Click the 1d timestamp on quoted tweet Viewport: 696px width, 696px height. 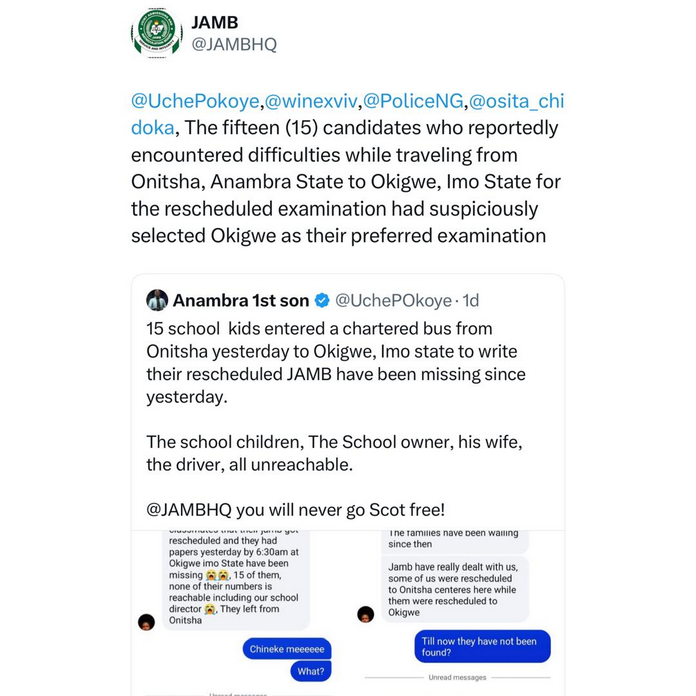(468, 300)
